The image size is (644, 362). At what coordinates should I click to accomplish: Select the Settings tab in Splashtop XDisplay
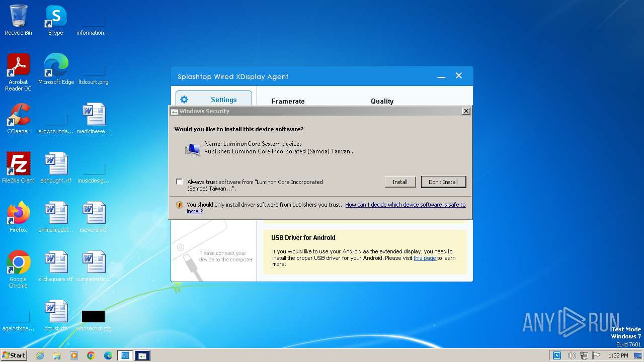click(214, 100)
